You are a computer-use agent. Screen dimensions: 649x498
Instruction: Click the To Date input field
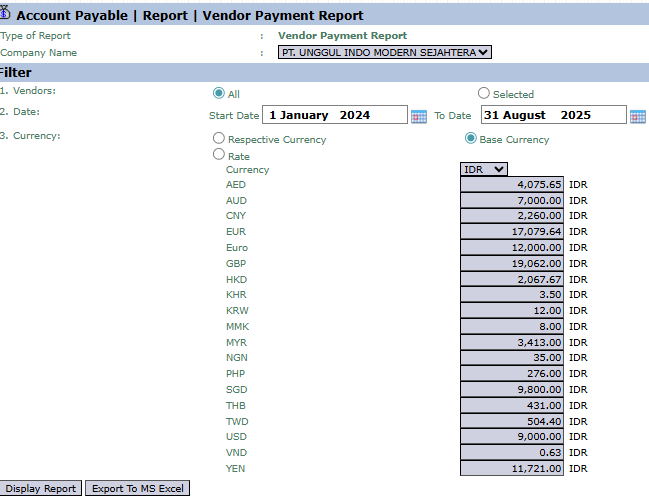[x=553, y=115]
